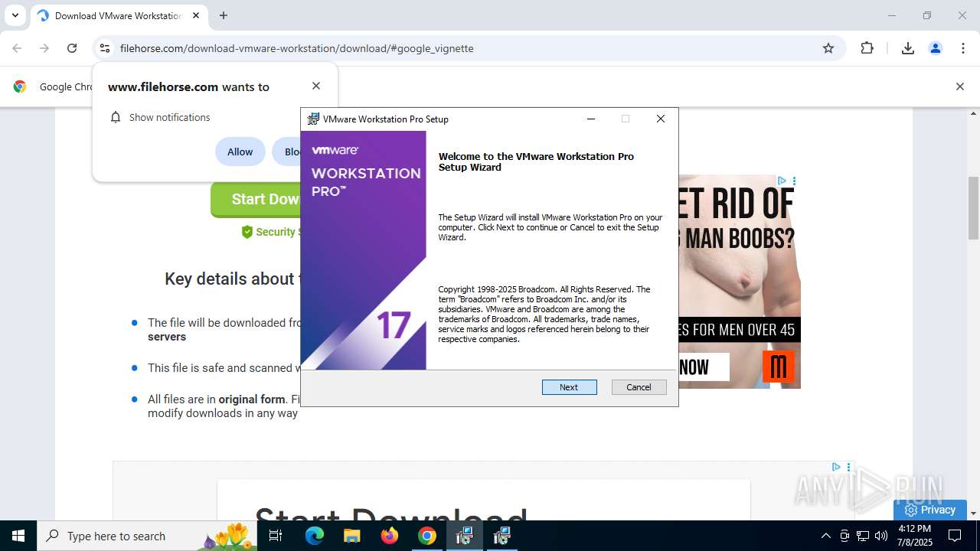980x551 pixels.
Task: Select first VMware installer taskbar icon
Action: [x=464, y=536]
